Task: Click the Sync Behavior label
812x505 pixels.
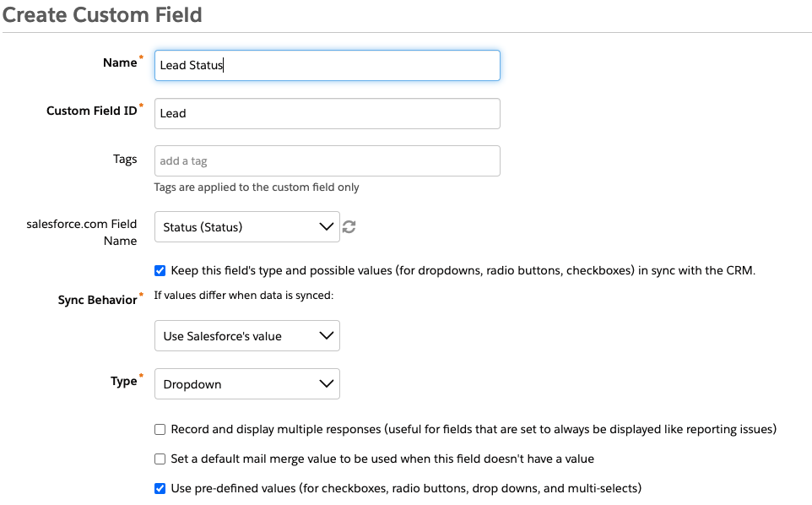Action: click(96, 300)
